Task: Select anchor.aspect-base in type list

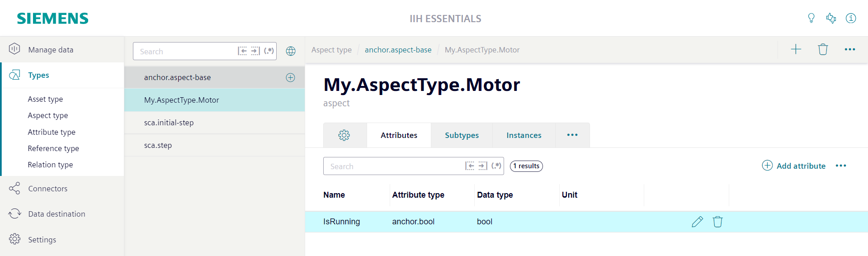Action: [214, 77]
